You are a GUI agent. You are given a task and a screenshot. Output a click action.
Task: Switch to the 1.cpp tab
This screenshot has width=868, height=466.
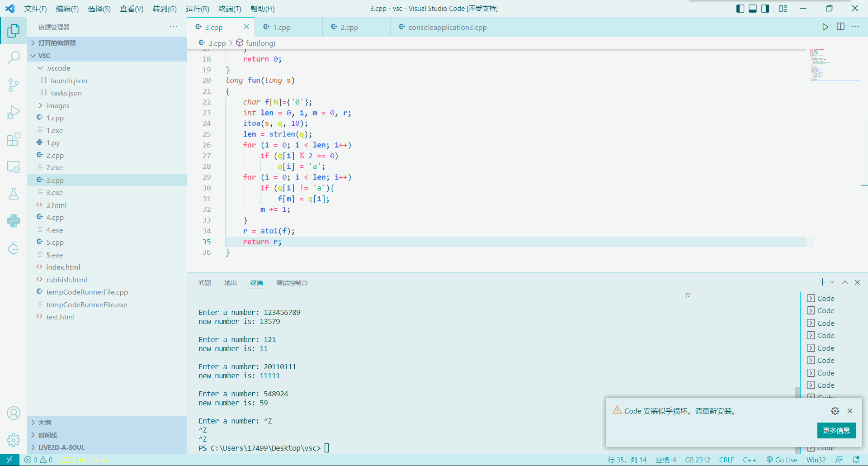tap(288, 27)
